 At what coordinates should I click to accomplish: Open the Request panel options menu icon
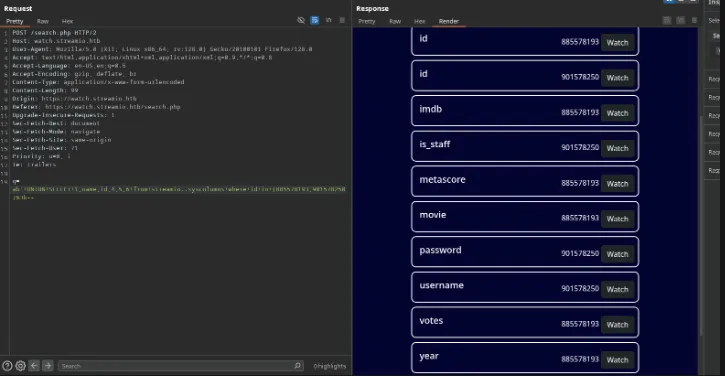click(342, 20)
